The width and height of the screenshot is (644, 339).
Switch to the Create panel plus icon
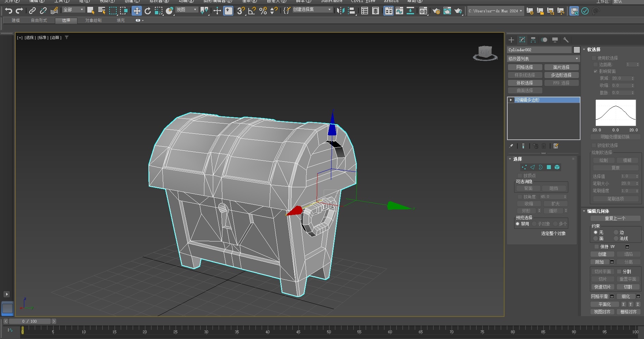click(511, 40)
